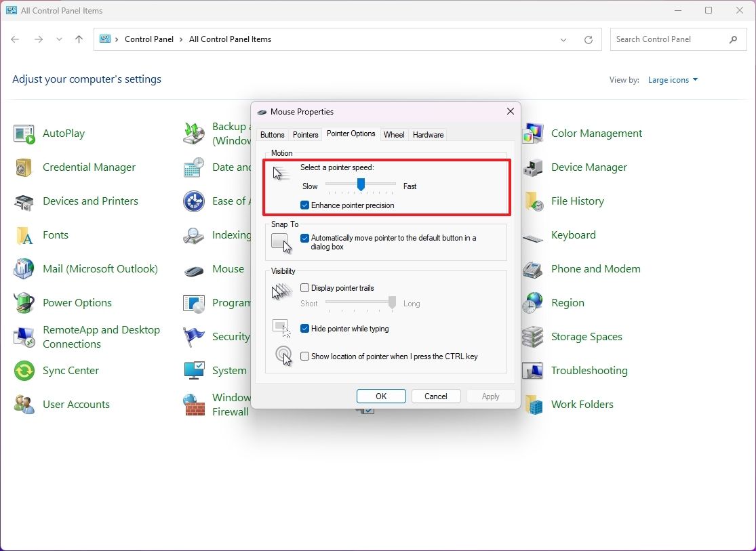Open the address bar history dropdown
The width and height of the screenshot is (756, 551).
(563, 39)
